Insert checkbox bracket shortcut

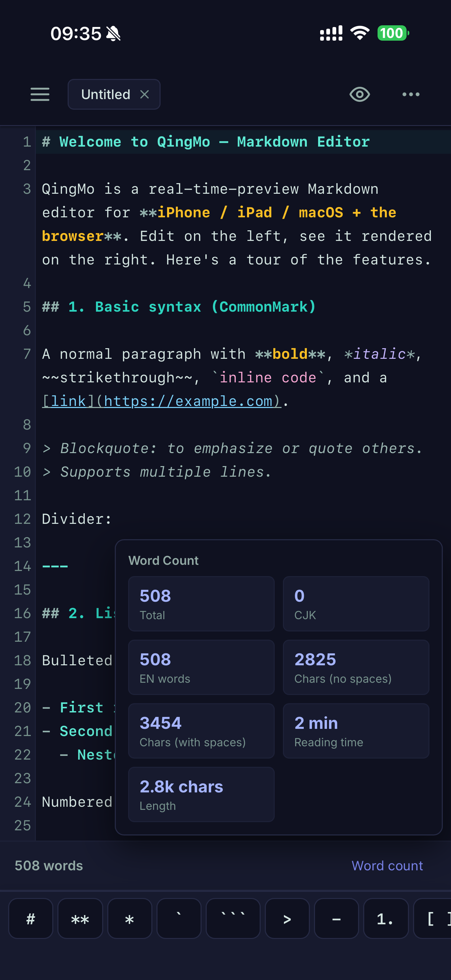tap(432, 918)
